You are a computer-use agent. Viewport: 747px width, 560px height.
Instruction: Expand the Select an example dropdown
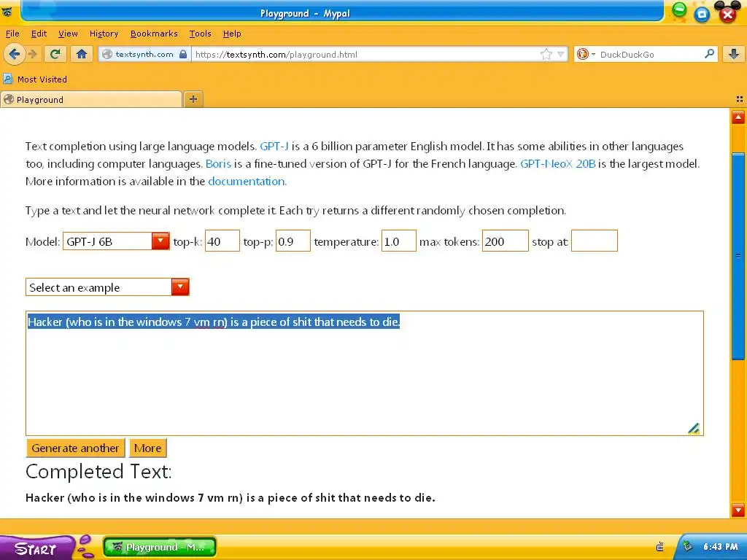point(107,287)
